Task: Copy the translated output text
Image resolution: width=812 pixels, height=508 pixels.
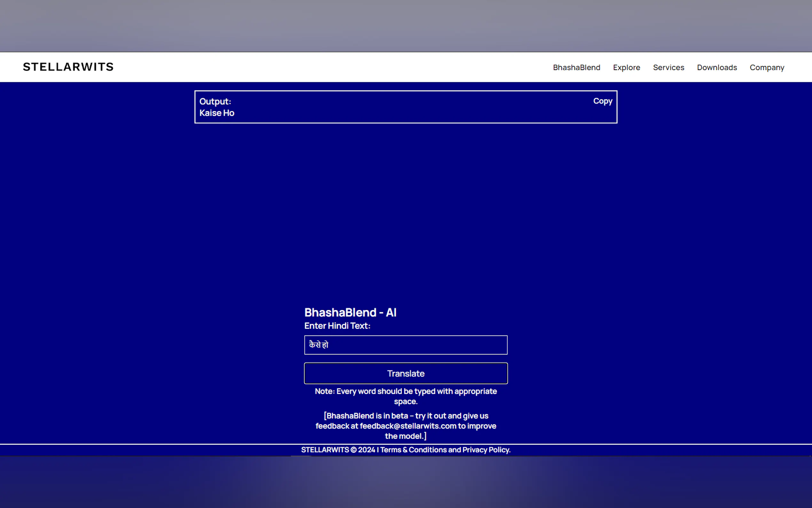Action: click(602, 101)
